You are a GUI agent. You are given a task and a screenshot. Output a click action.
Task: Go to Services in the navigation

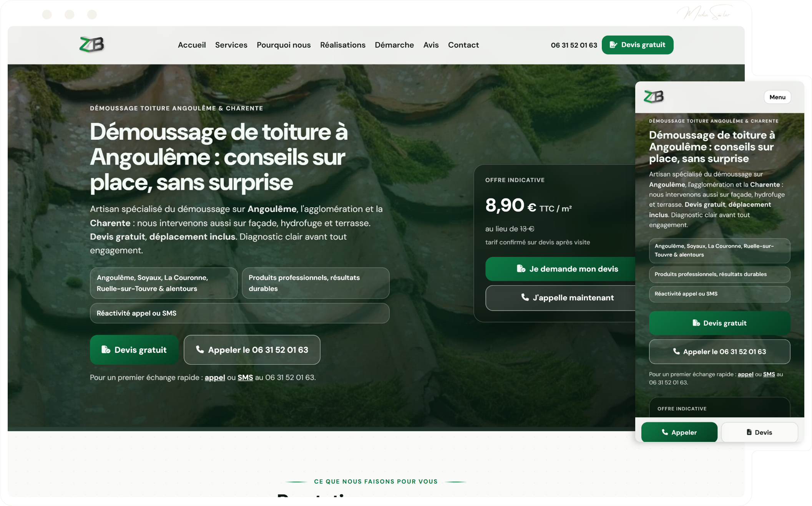click(231, 45)
